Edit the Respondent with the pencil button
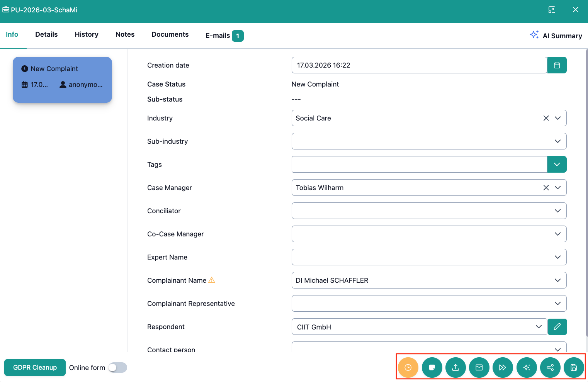588x382 pixels. tap(557, 327)
